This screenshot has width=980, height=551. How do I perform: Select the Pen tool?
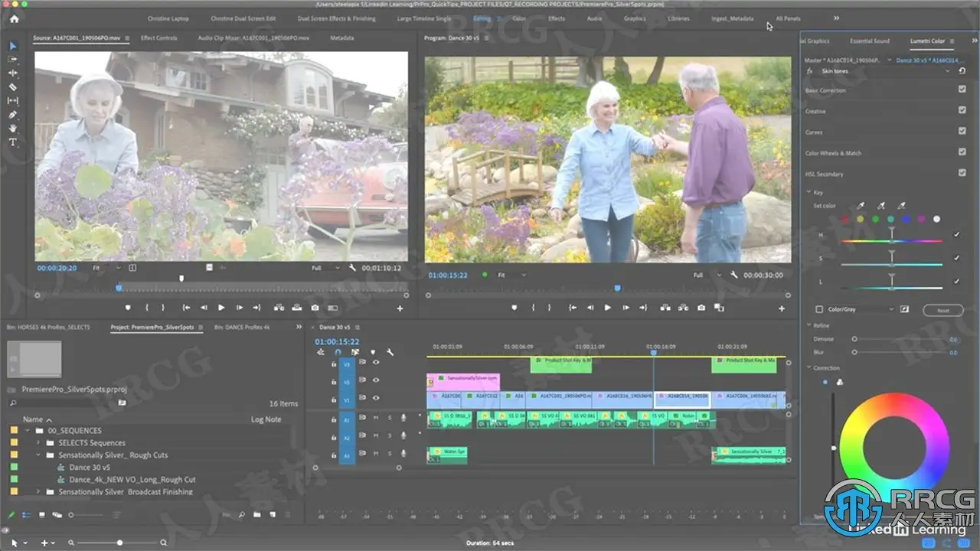point(12,115)
